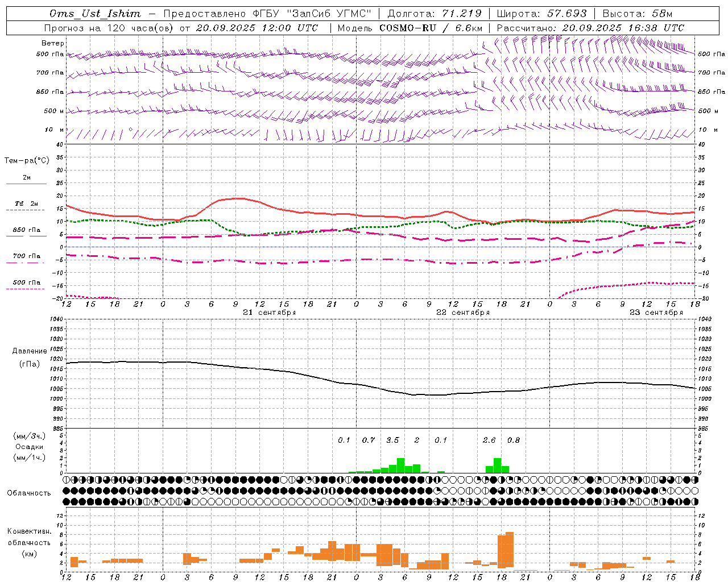The image size is (728, 582).
Task: Click the Модель COSMO-RU / 6.6км label
Action: 409,28
